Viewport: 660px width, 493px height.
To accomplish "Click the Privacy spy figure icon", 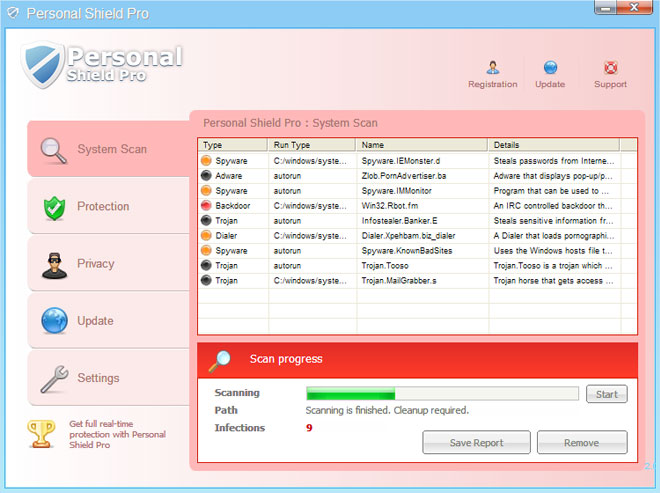I will tap(54, 265).
